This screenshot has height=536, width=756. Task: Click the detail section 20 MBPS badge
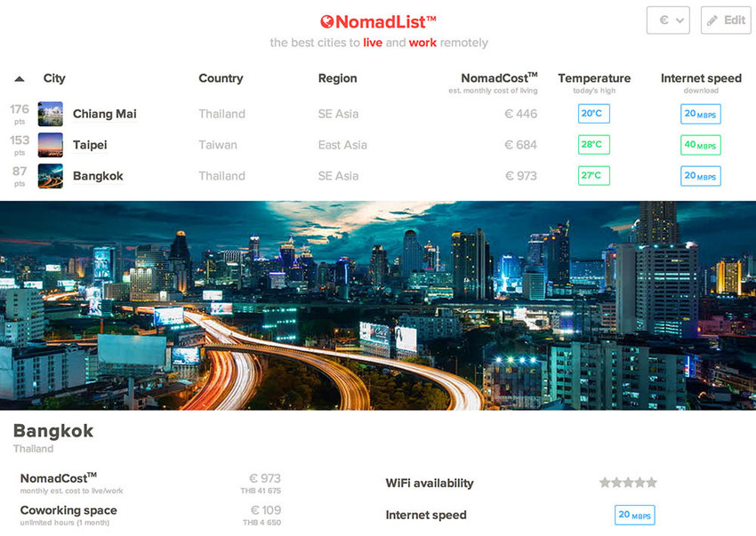pos(634,515)
